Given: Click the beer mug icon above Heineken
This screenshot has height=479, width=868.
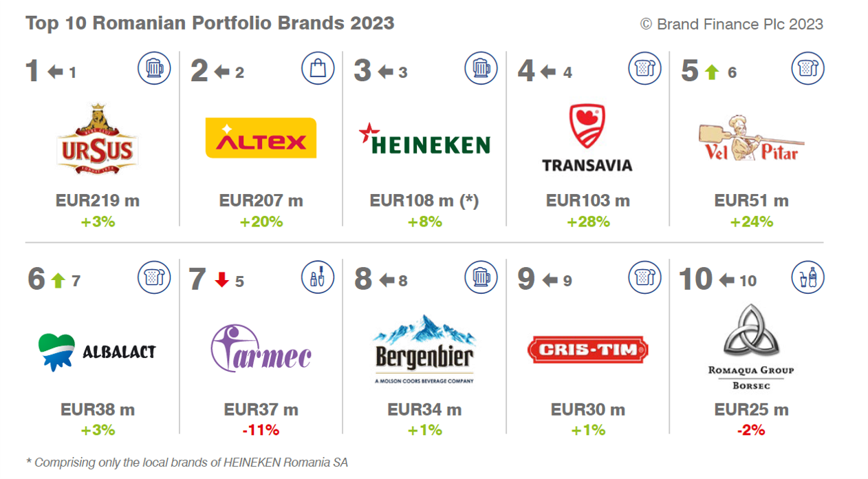Looking at the screenshot, I should [481, 68].
